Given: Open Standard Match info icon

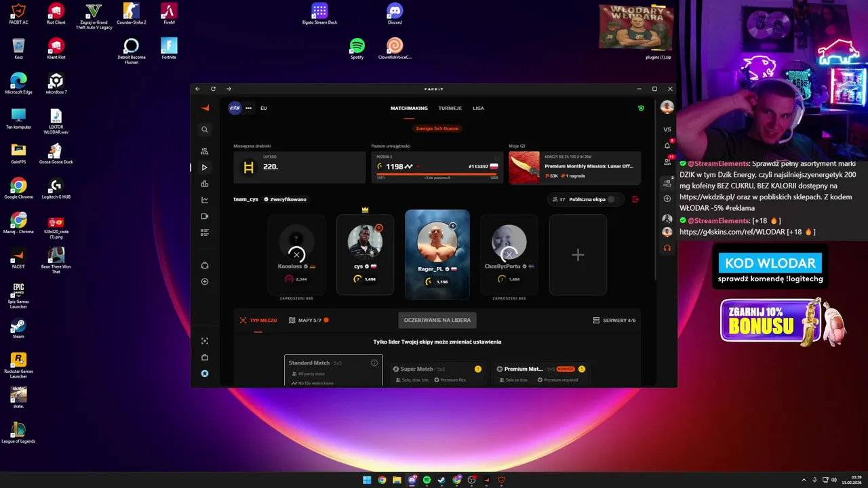Looking at the screenshot, I should 374,363.
